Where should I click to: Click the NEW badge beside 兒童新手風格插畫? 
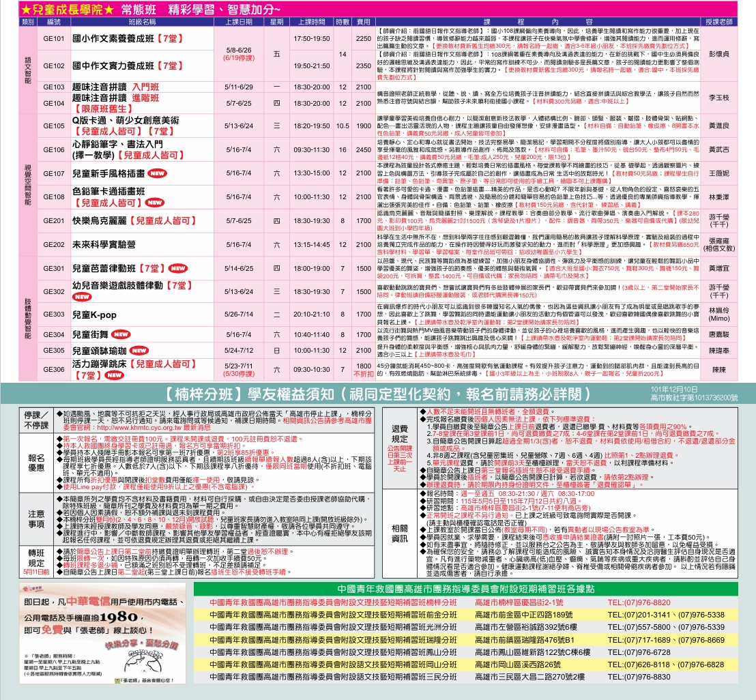(x=157, y=173)
